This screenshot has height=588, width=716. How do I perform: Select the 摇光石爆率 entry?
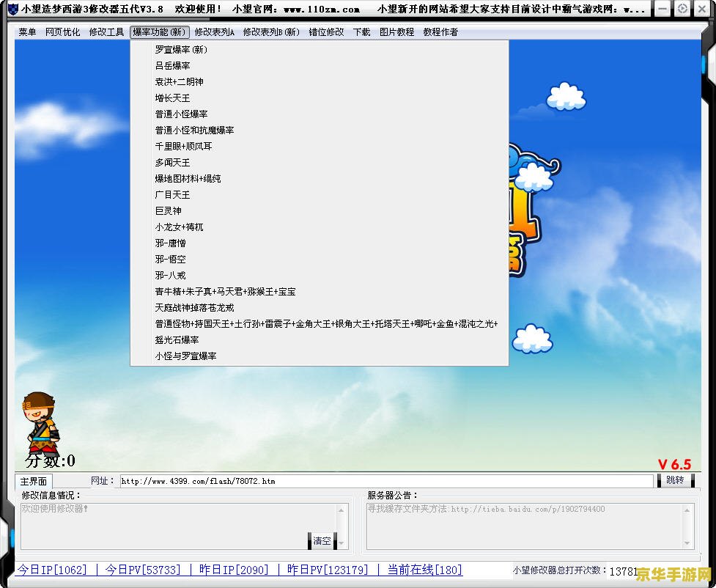(x=320, y=340)
